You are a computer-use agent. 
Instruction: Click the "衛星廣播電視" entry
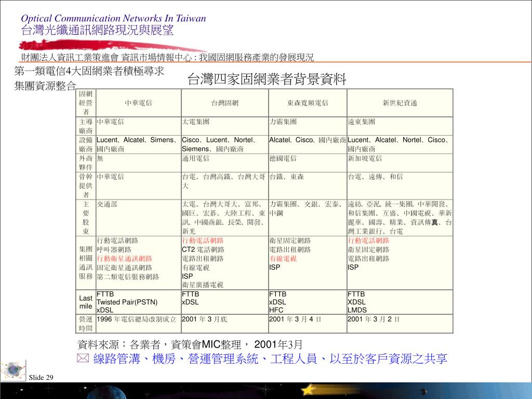203,285
